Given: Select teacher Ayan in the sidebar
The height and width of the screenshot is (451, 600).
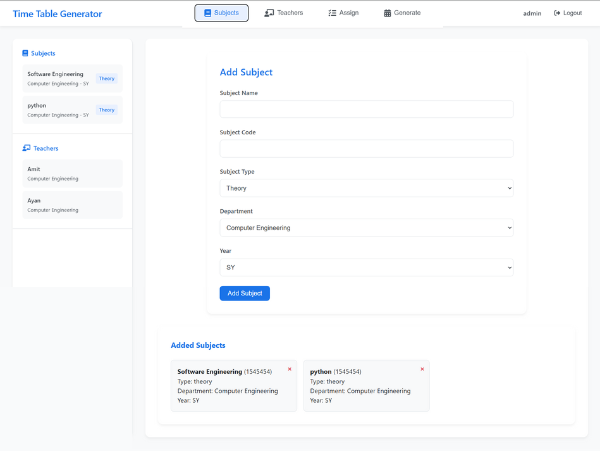Looking at the screenshot, I should [x=72, y=205].
